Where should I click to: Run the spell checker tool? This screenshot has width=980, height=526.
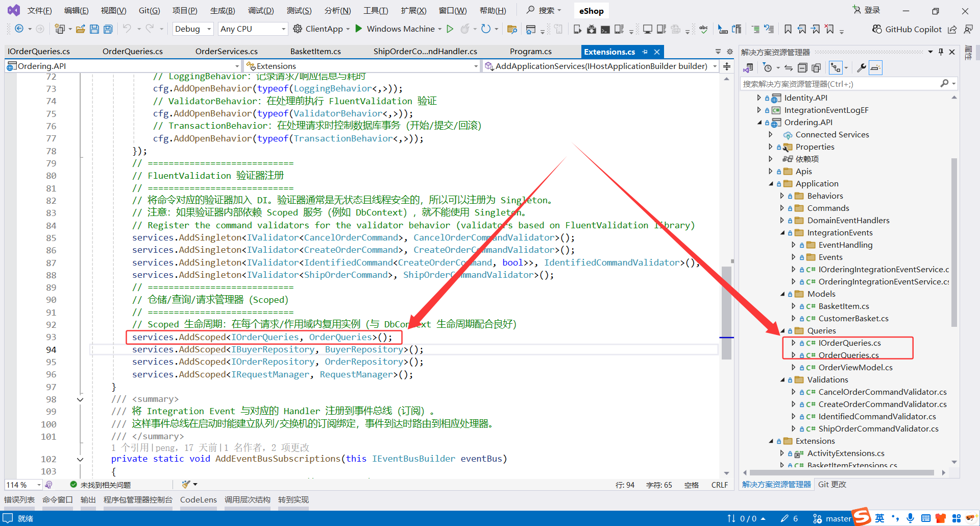click(703, 29)
